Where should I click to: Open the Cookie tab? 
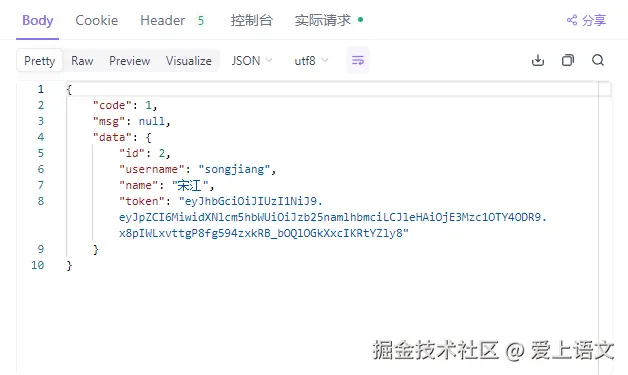click(97, 20)
